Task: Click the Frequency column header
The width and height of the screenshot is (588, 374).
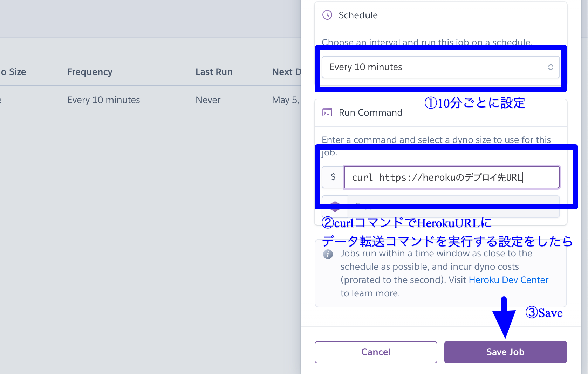Action: pos(90,72)
